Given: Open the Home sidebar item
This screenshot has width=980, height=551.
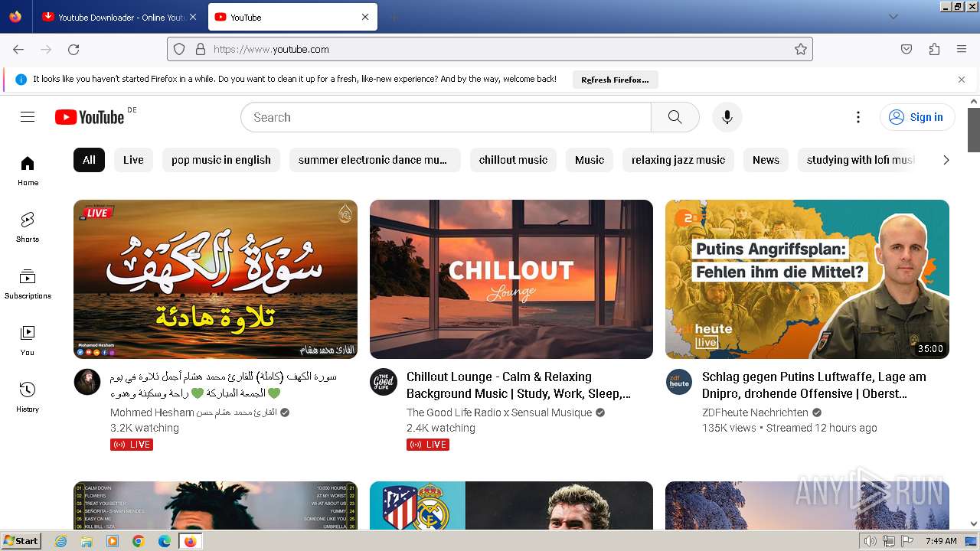Looking at the screenshot, I should [x=28, y=171].
